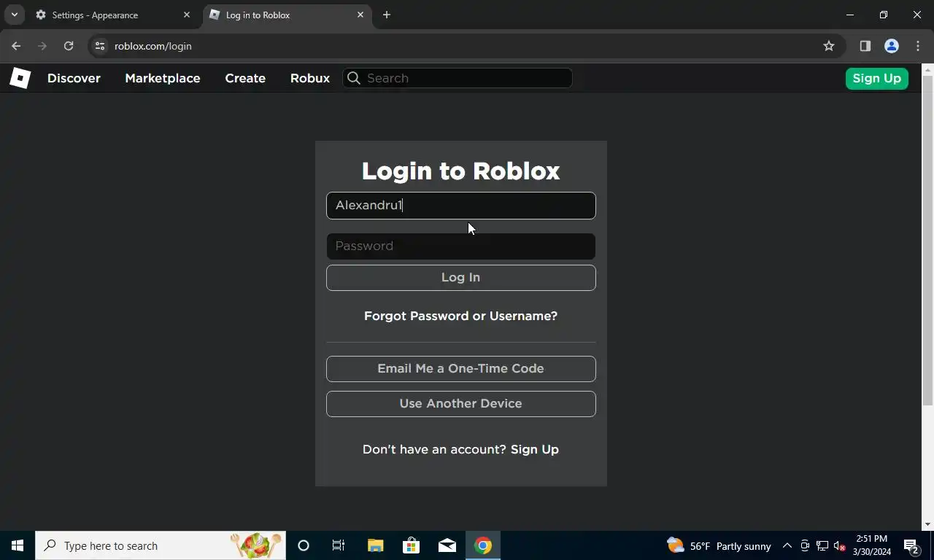Open Mail app from taskbar
Image resolution: width=934 pixels, height=560 pixels.
click(447, 545)
